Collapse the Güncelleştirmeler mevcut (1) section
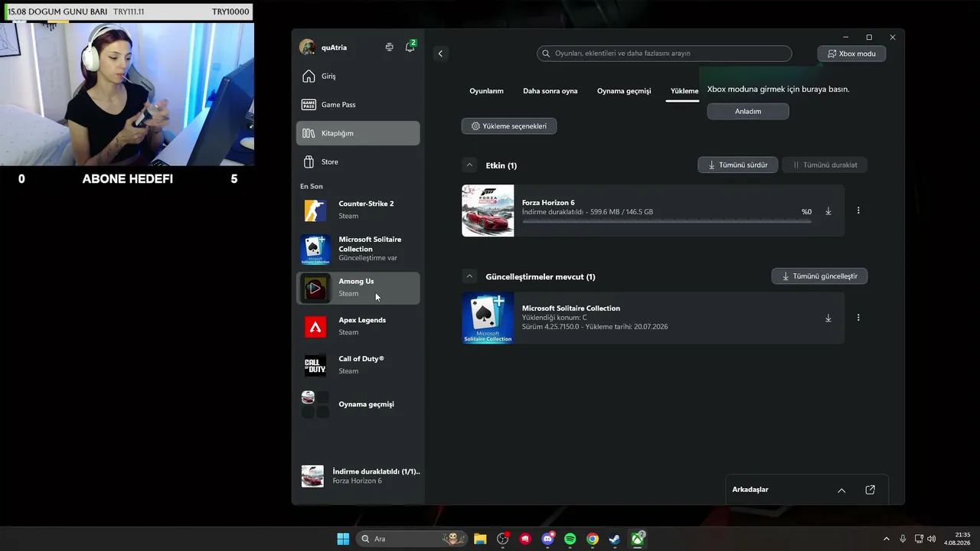 [x=469, y=276]
